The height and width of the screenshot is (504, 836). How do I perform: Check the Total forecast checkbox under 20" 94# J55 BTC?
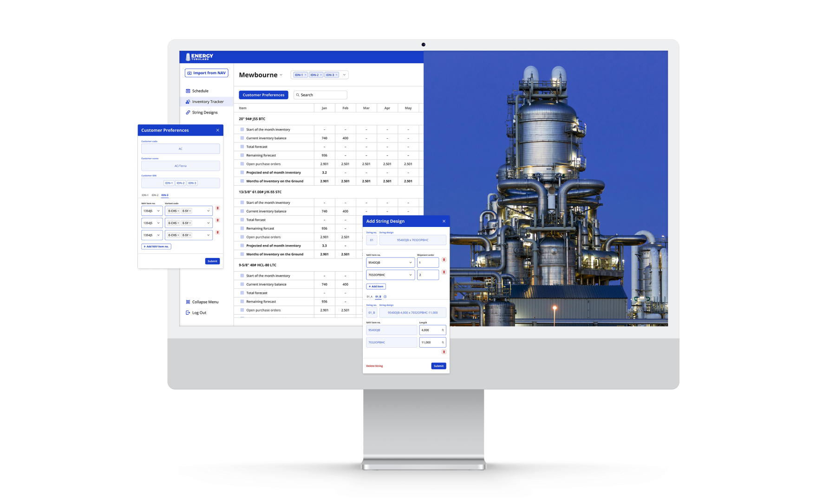[x=242, y=147]
